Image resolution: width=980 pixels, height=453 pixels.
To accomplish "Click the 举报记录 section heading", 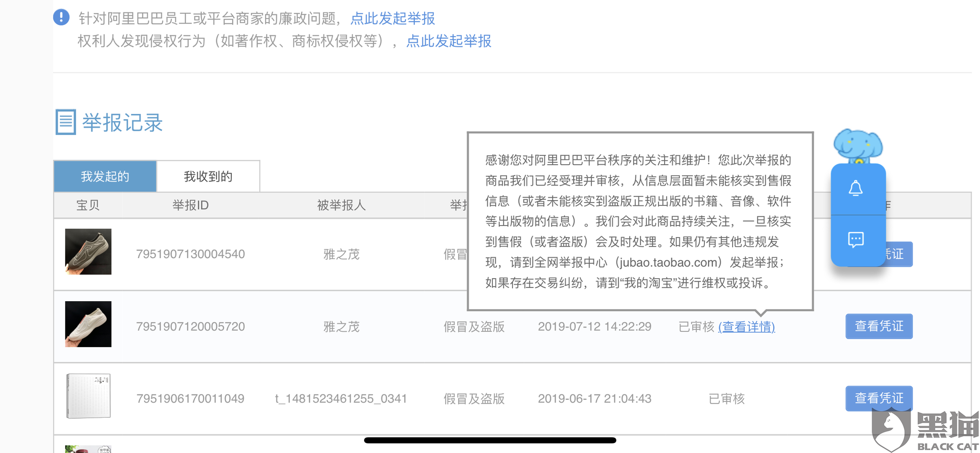I will pos(122,123).
